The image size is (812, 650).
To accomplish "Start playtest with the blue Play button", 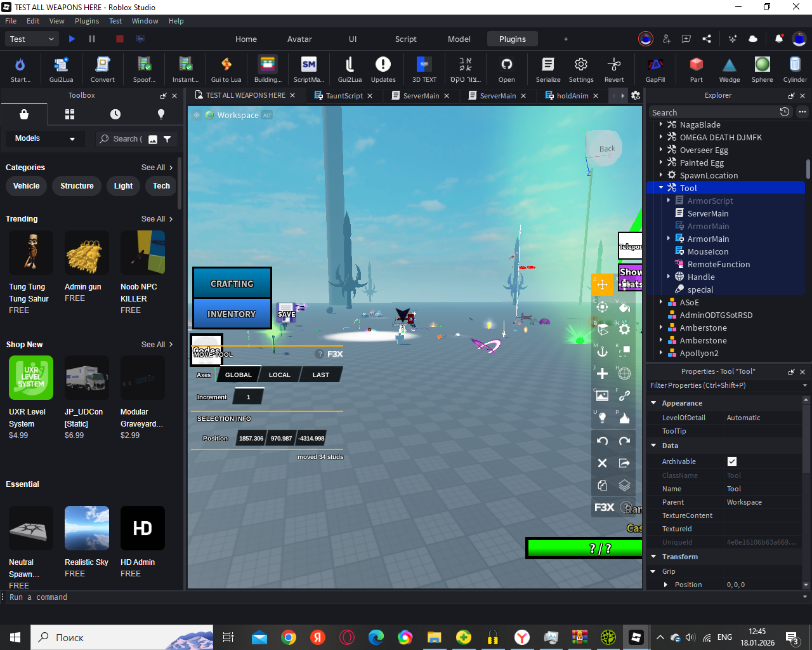I will pos(72,39).
